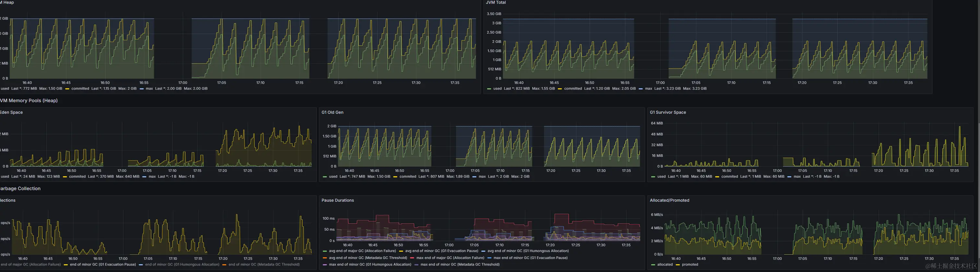
Task: Toggle 'promoted' series in Allocated/Promoted legend
Action: click(690, 265)
